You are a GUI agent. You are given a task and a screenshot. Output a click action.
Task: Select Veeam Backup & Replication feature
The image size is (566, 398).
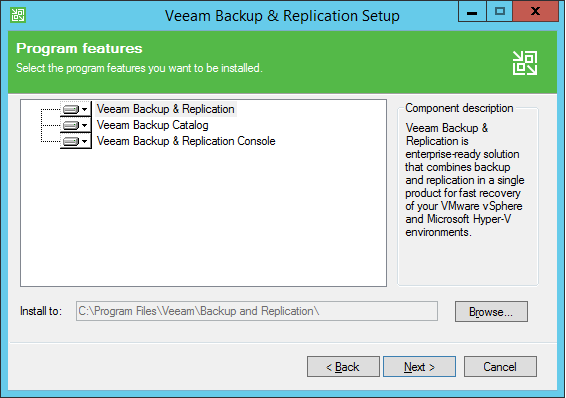[x=166, y=109]
